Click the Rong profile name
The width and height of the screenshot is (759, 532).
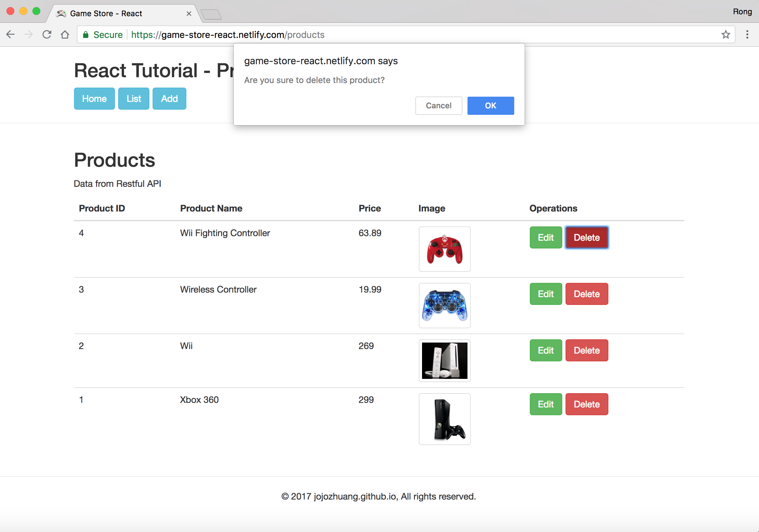[x=742, y=12]
